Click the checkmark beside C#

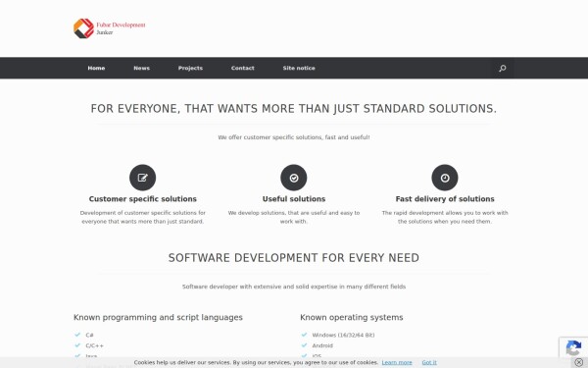(77, 335)
